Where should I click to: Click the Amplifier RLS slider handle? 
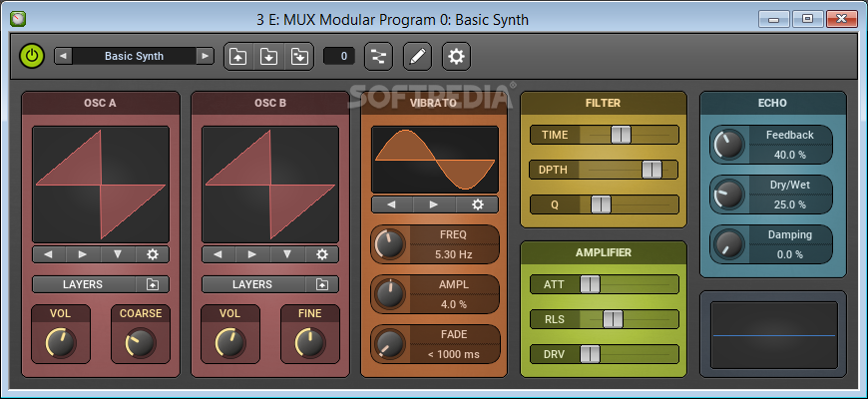pyautogui.click(x=613, y=319)
